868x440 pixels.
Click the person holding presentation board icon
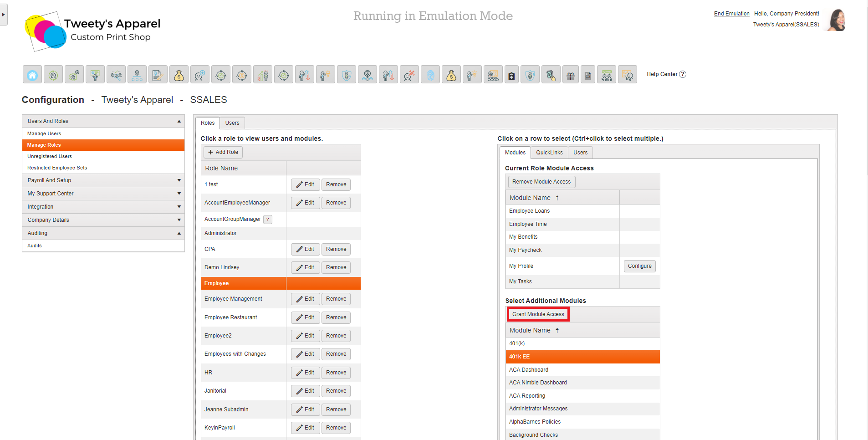click(95, 75)
